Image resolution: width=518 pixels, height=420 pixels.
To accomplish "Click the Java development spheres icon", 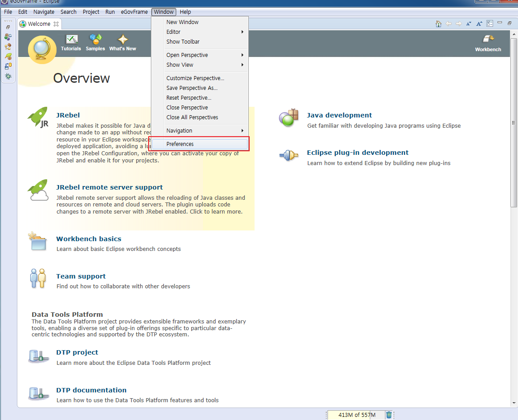I will pos(289,117).
